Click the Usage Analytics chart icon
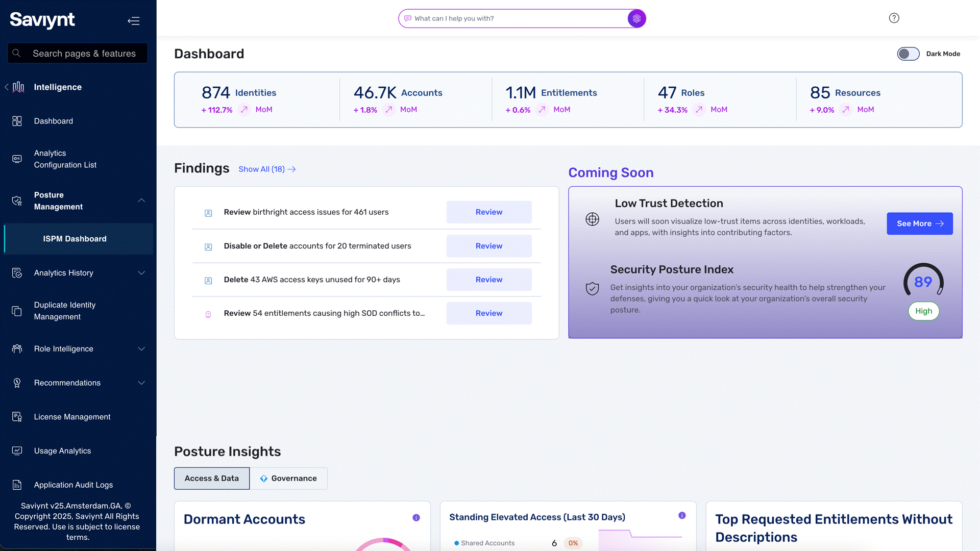This screenshot has width=980, height=551. (x=17, y=451)
